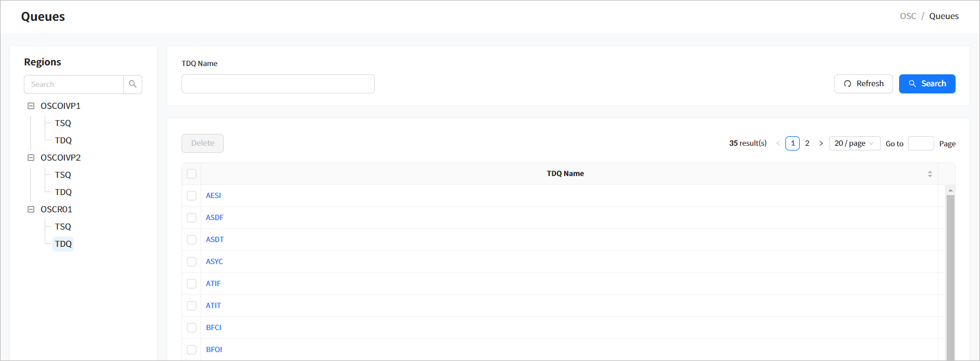Click into the TDQ Name filter field
The image size is (980, 361).
tap(278, 84)
